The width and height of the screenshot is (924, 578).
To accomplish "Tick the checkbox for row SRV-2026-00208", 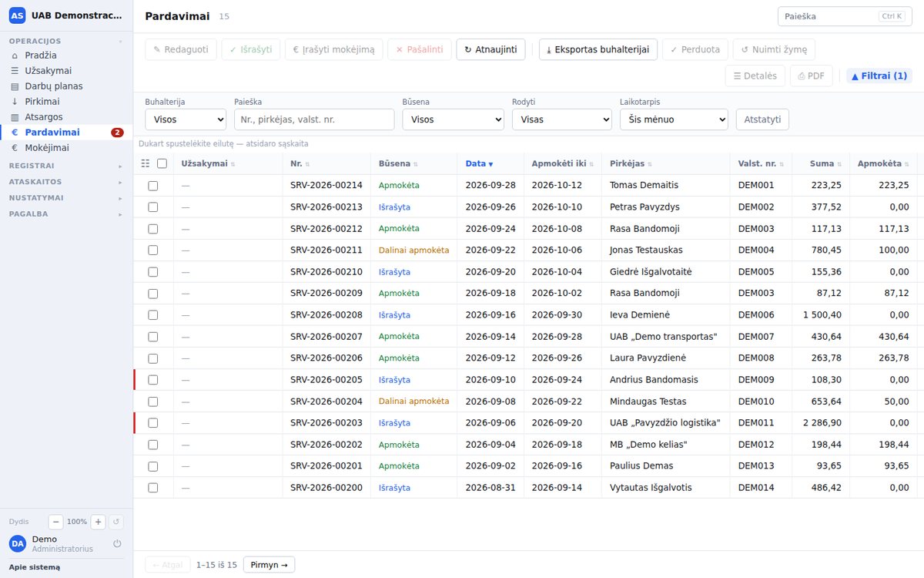I will 153,315.
